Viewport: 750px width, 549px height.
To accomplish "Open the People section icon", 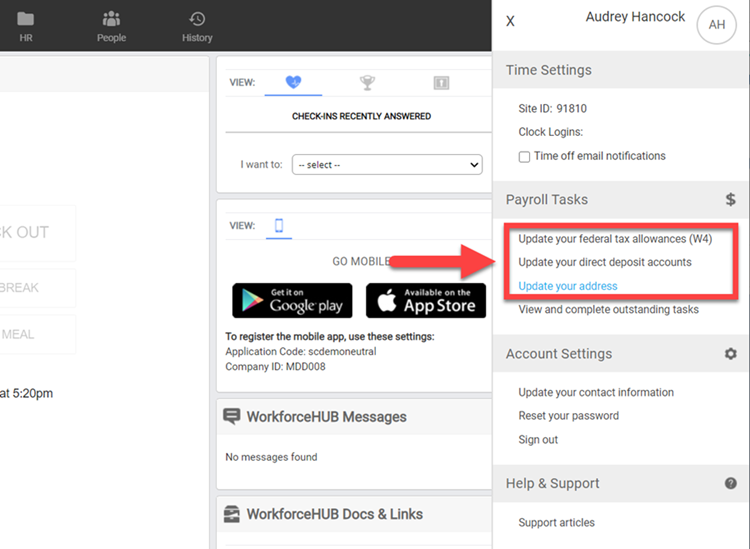I will (111, 19).
